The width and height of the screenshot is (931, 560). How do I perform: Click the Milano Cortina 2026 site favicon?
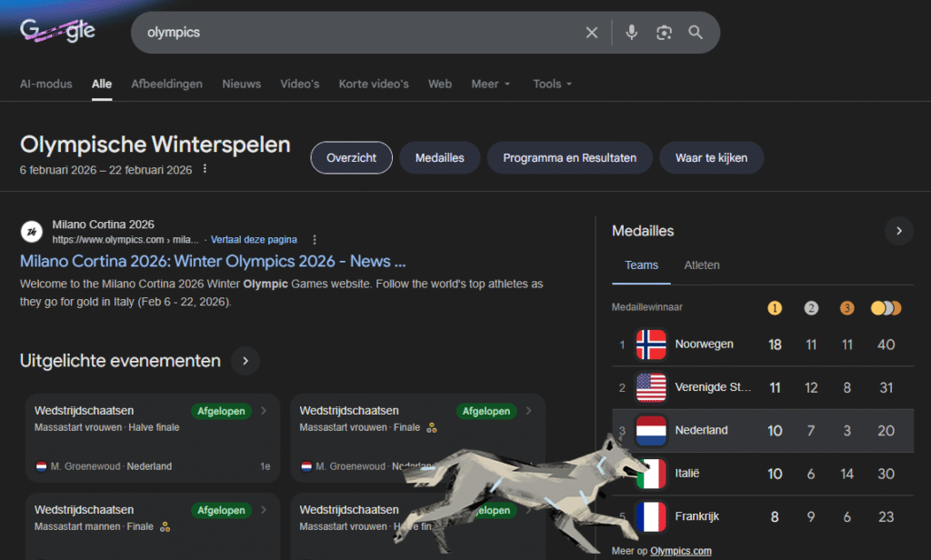click(32, 232)
